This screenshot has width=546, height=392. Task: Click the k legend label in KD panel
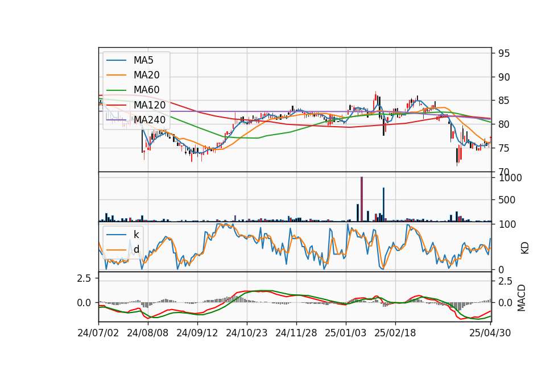136,234
